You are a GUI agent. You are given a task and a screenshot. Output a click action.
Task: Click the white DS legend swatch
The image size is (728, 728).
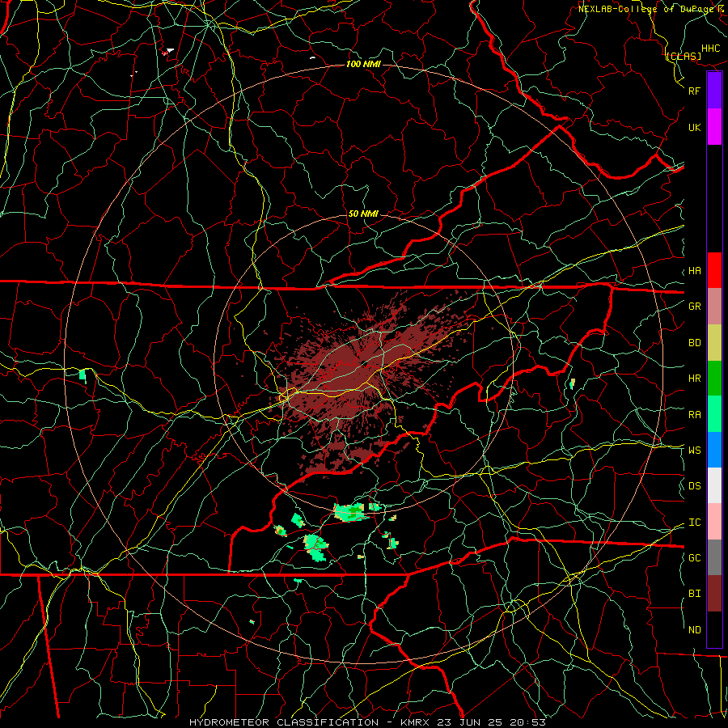(714, 485)
